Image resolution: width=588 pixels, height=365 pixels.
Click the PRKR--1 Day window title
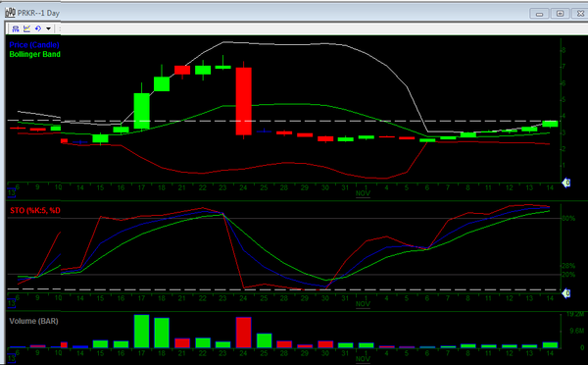38,13
